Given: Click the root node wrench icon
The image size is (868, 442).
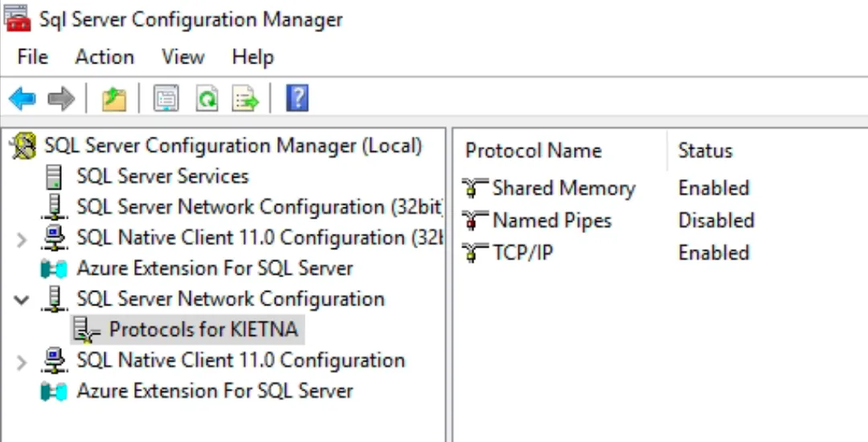Looking at the screenshot, I should click(24, 146).
